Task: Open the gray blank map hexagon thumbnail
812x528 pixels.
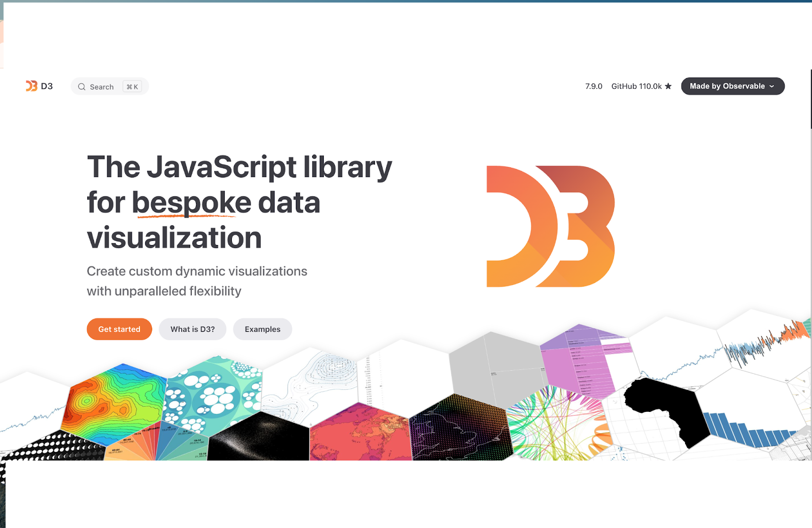Action: (495, 370)
